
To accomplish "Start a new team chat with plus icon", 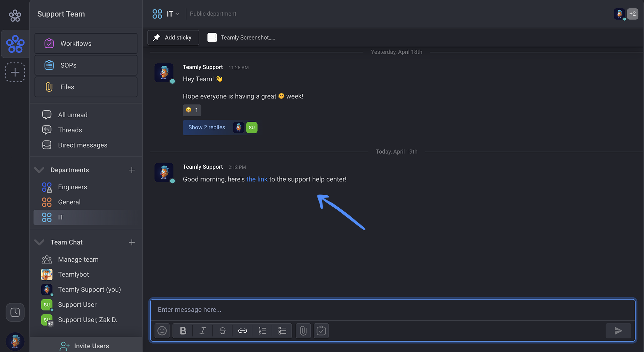I will (x=132, y=242).
